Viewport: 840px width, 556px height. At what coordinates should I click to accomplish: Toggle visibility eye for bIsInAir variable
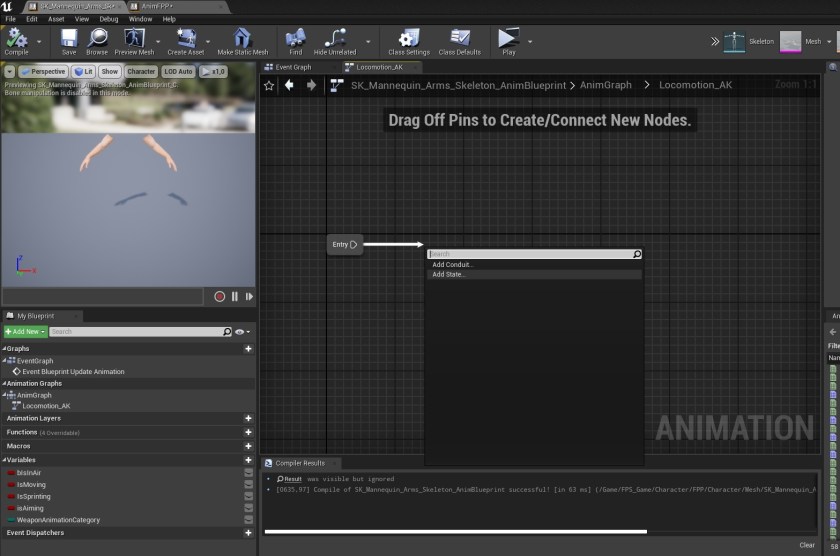pyautogui.click(x=248, y=472)
